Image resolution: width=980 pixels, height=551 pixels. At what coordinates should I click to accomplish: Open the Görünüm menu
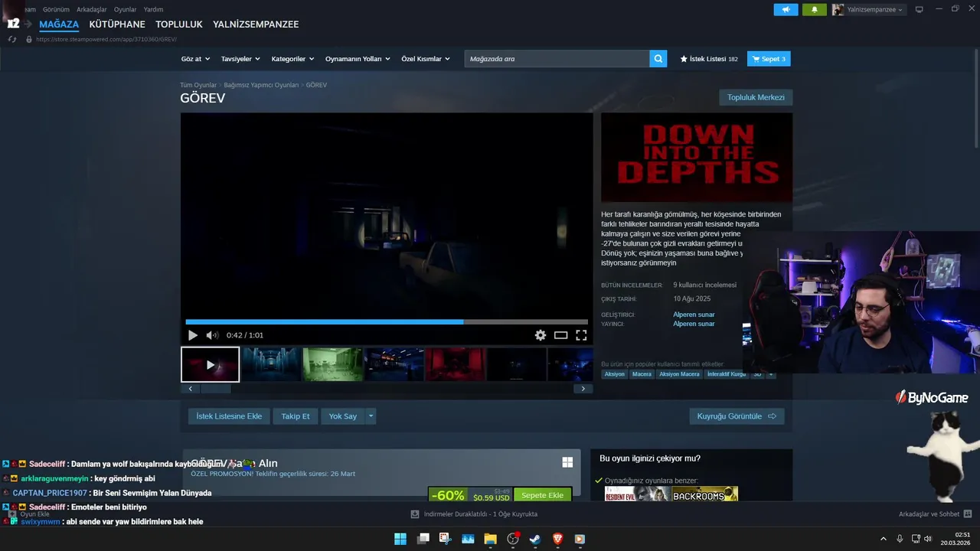tap(56, 10)
